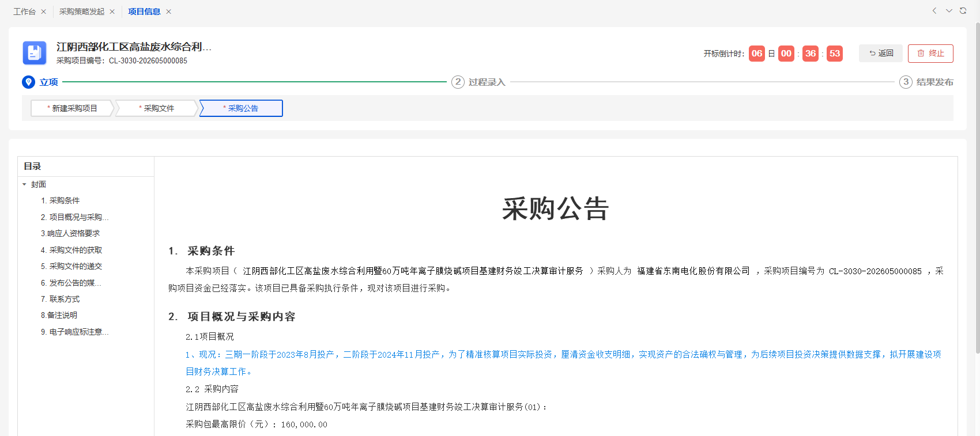The height and width of the screenshot is (436, 980).
Task: Open 2. 项目概况与采购… in the outline
Action: coord(74,217)
